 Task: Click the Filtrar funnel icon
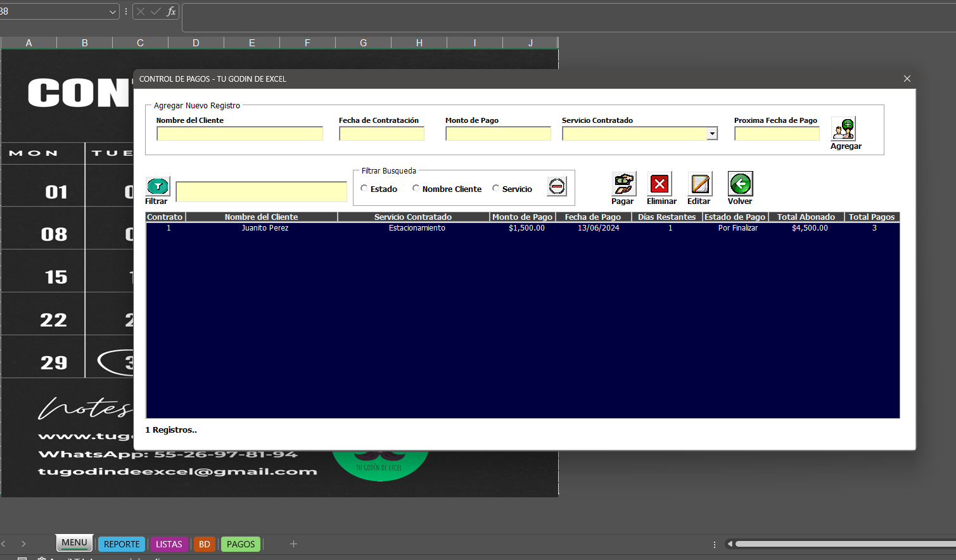tap(157, 184)
